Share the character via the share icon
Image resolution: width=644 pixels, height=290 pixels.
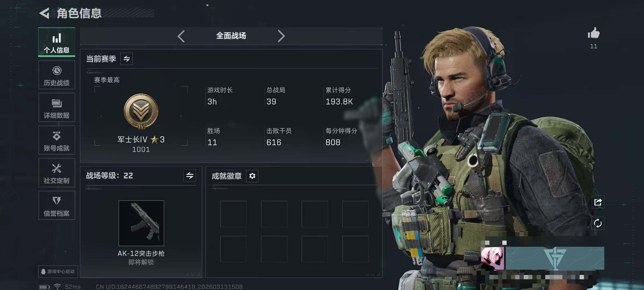[x=598, y=202]
